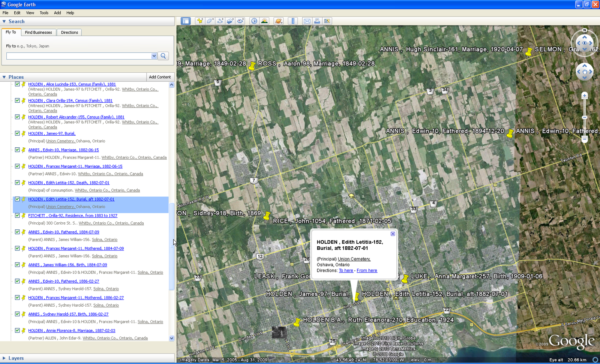
Task: Toggle the HOLDEN James-97 Burial checkbox
Action: 17,133
